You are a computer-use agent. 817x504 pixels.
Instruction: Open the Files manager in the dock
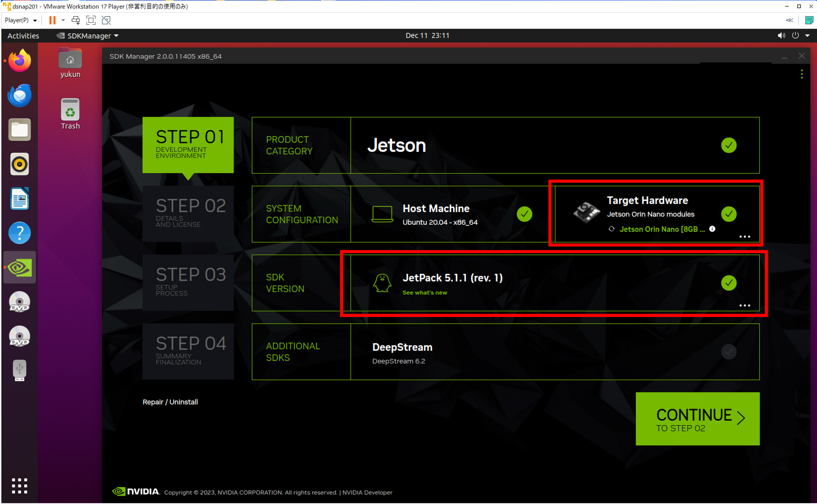pos(20,130)
